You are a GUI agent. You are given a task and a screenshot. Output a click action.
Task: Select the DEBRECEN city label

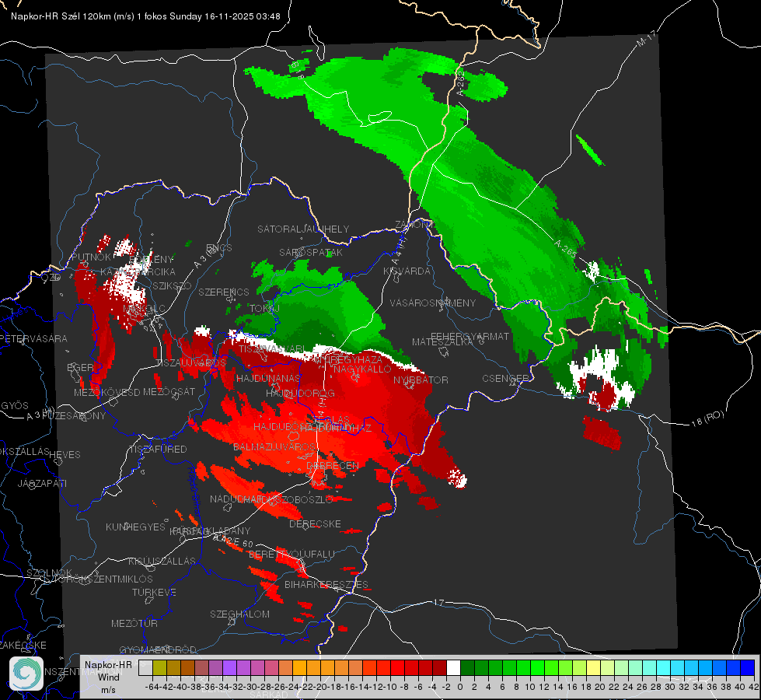pos(333,465)
